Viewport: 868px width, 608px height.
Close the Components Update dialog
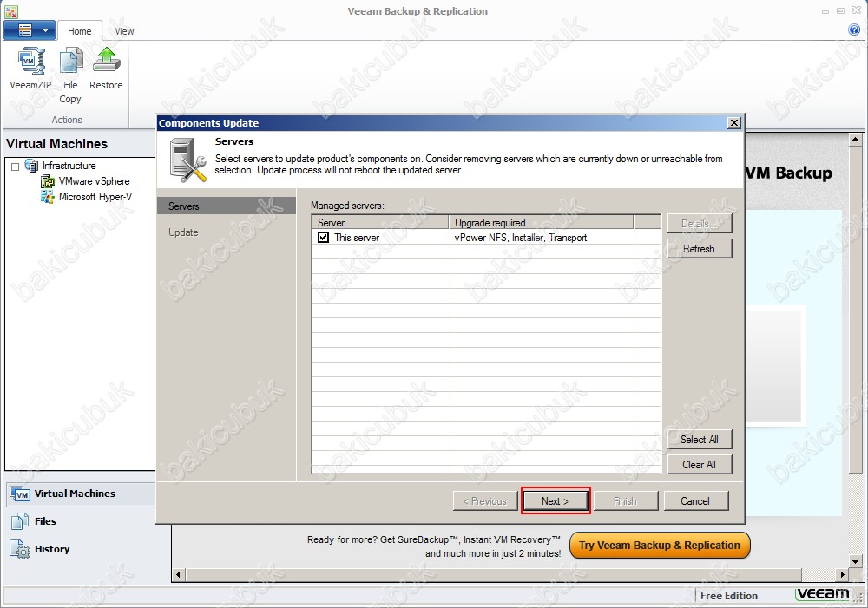pos(734,123)
